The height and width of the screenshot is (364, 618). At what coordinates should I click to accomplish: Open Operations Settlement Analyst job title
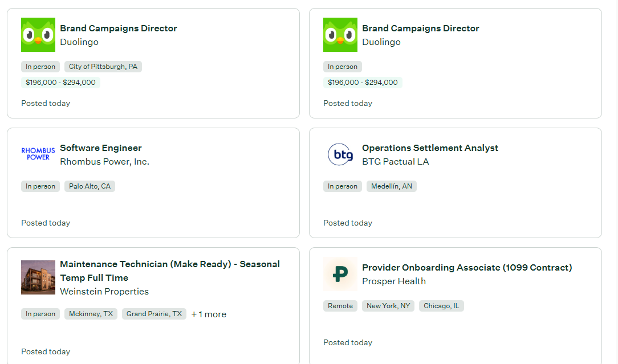pos(430,148)
